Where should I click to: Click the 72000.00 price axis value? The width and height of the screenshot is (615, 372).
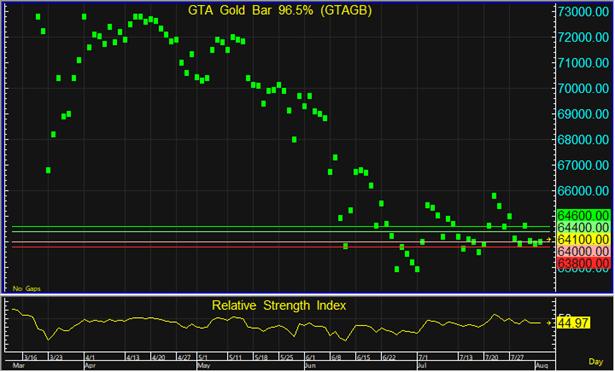pyautogui.click(x=583, y=37)
